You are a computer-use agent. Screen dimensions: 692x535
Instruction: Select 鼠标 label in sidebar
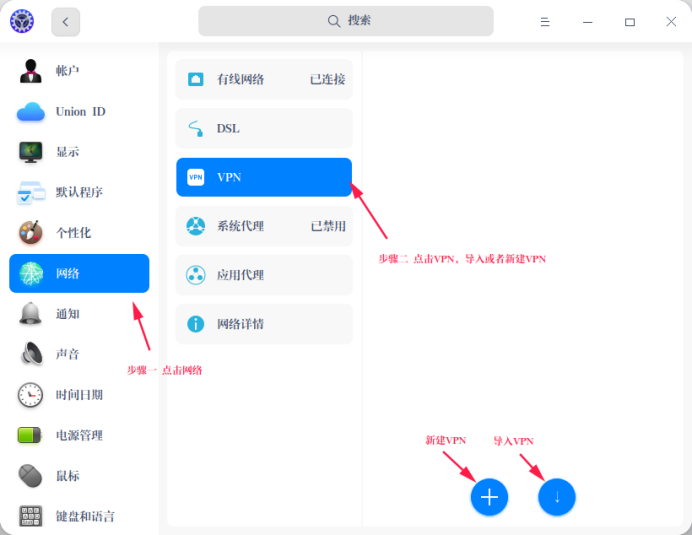coord(68,475)
